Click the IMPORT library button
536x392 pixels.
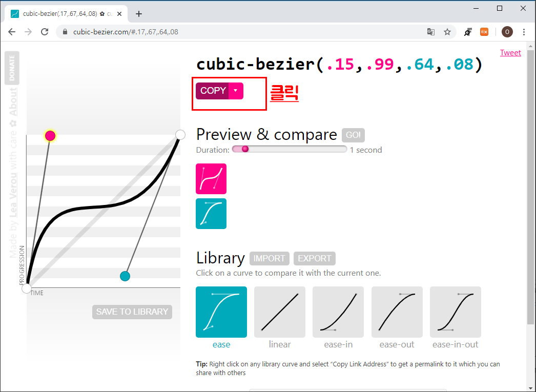click(x=270, y=258)
